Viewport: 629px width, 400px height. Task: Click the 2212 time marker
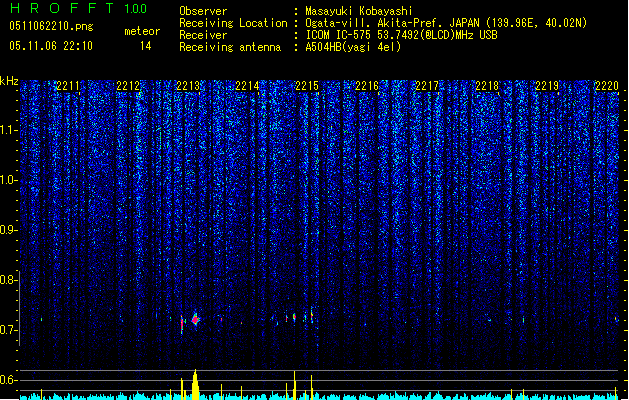128,86
